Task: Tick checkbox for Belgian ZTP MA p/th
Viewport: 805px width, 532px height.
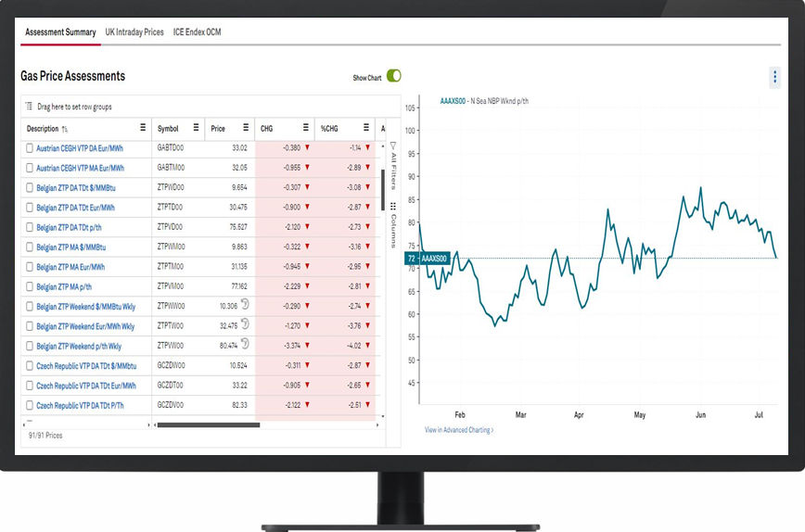Action: [30, 287]
